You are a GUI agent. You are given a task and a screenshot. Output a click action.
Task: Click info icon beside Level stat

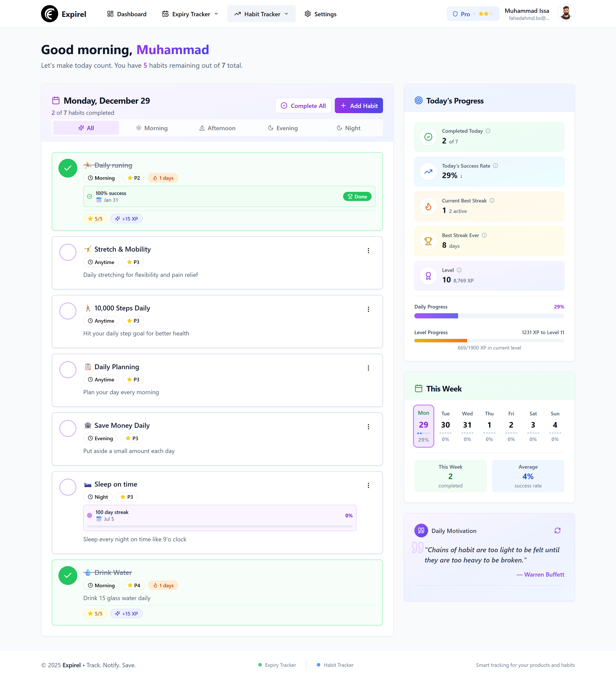(459, 270)
